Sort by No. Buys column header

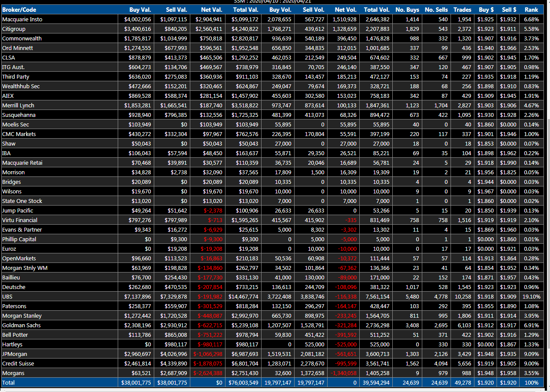click(407, 10)
